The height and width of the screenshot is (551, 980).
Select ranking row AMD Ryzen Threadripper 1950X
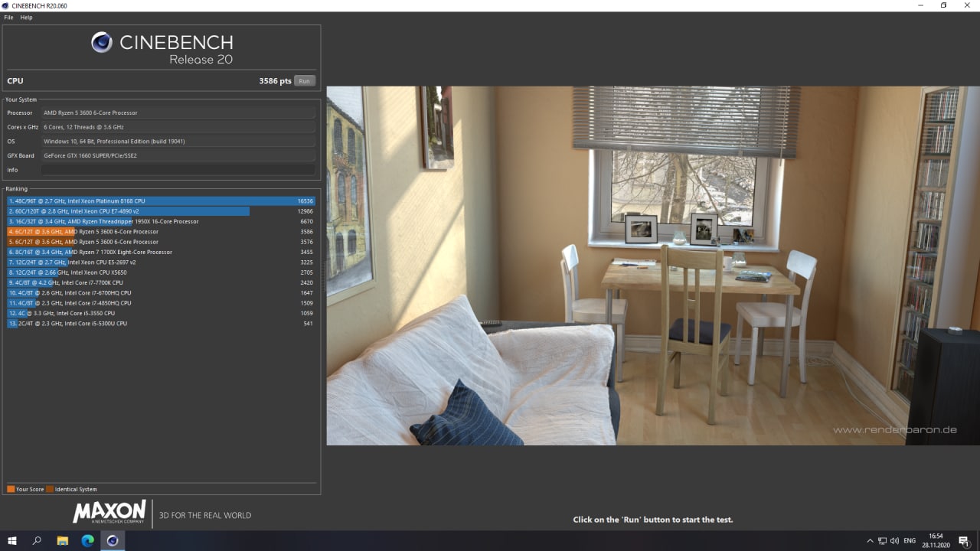click(161, 221)
